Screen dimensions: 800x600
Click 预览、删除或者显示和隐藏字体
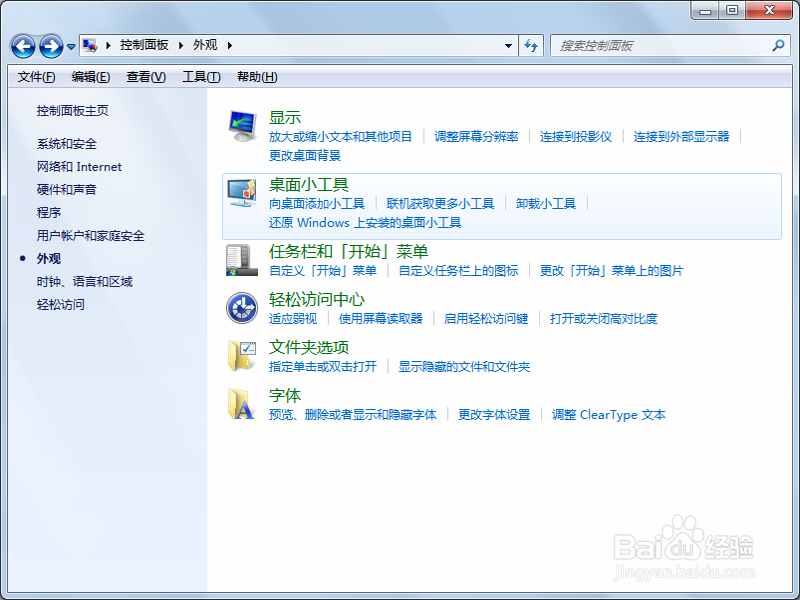[x=353, y=415]
